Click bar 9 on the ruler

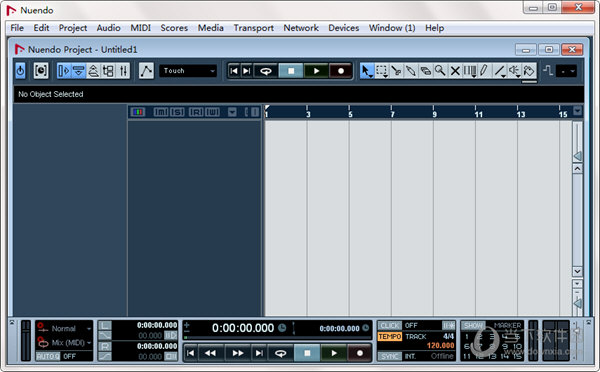[434, 114]
